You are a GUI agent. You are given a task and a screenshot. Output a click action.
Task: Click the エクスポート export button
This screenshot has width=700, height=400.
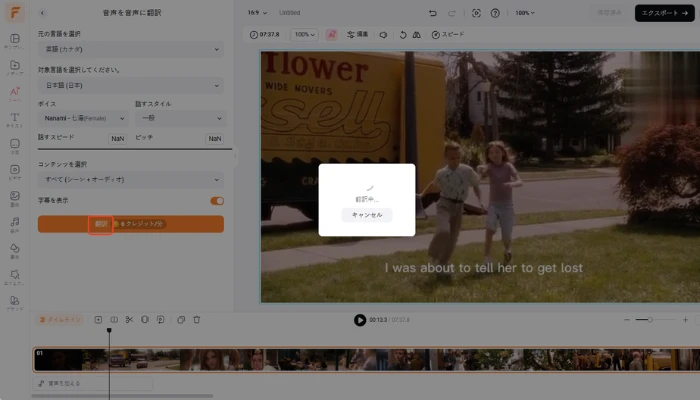pos(664,13)
